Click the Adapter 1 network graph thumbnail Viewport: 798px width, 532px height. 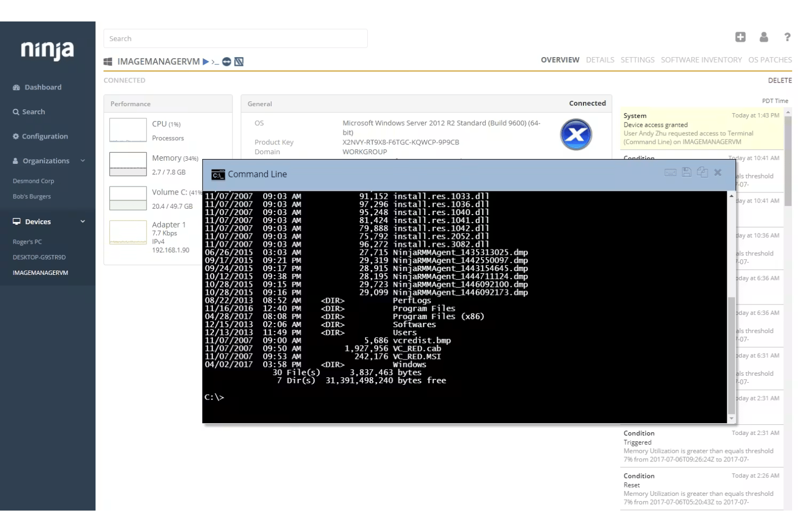point(128,232)
